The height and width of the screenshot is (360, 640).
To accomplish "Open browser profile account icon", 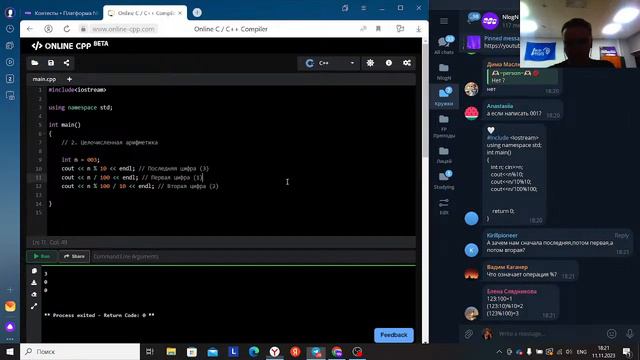I will tap(49, 29).
